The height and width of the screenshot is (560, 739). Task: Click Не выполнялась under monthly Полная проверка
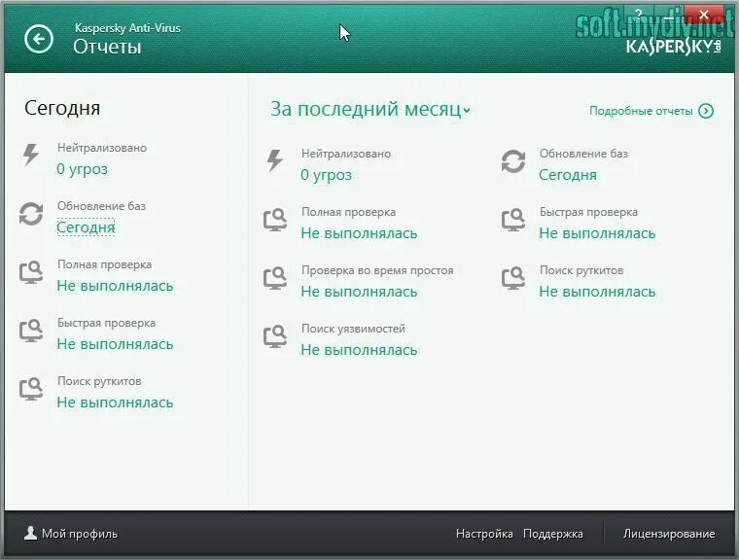(359, 233)
